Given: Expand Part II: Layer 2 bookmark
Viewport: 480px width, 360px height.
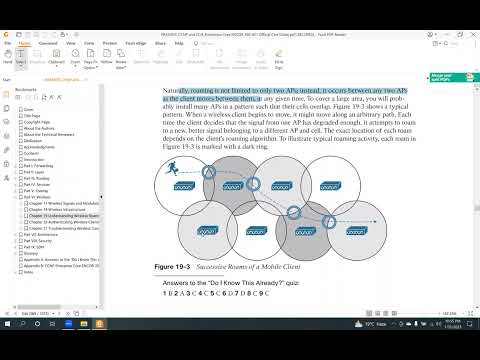Looking at the screenshot, I should click(x=16, y=172).
